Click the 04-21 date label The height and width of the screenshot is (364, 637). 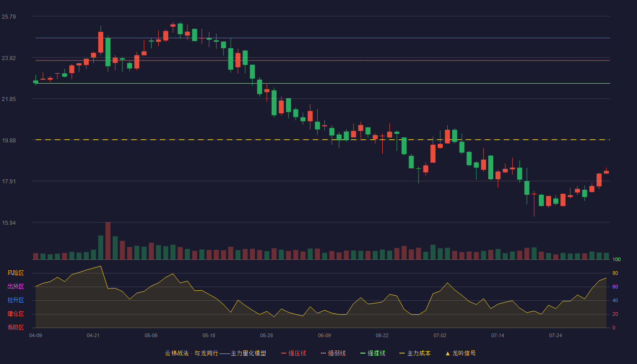pyautogui.click(x=93, y=335)
